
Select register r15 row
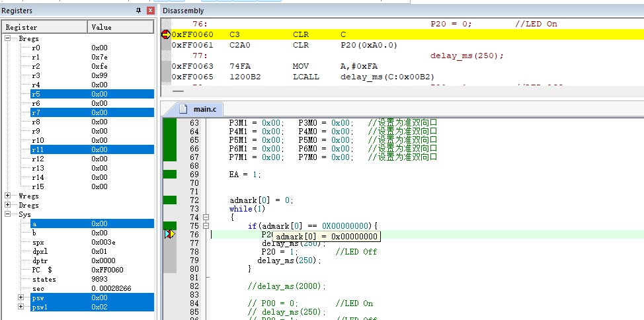point(92,186)
